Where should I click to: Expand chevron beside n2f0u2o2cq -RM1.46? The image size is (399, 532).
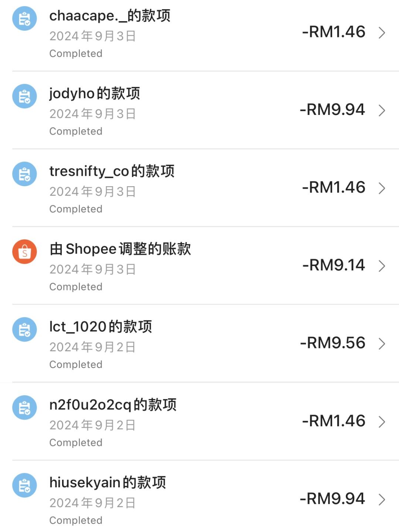click(x=382, y=422)
